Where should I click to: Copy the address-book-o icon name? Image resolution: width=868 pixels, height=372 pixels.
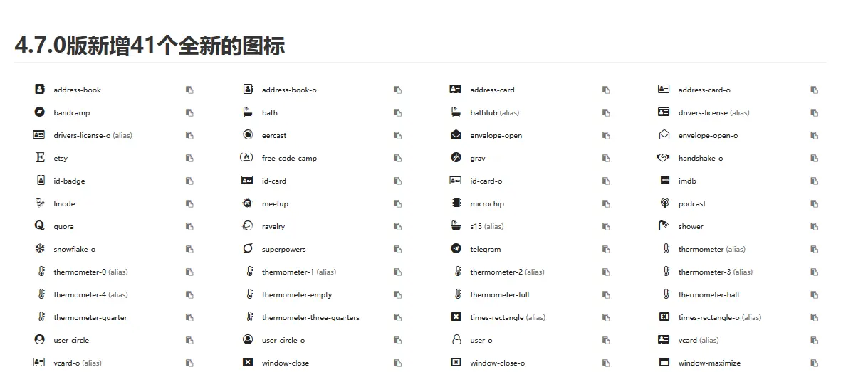[397, 90]
